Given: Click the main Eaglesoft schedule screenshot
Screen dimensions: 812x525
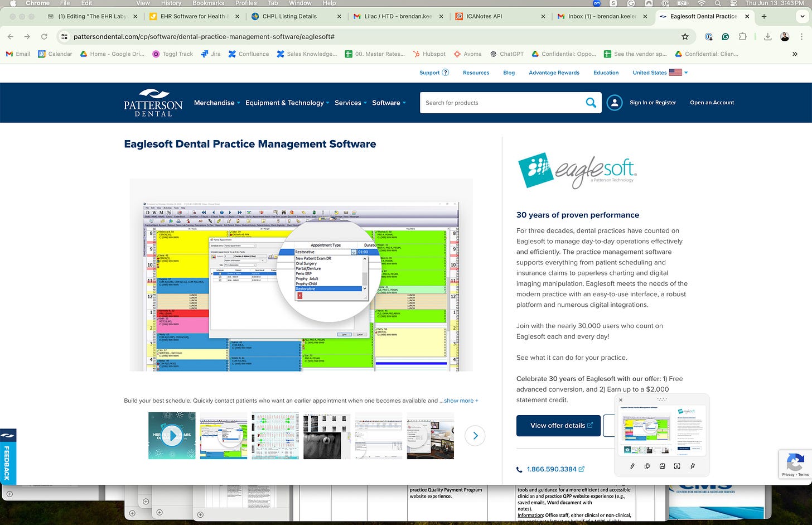Looking at the screenshot, I should click(301, 274).
